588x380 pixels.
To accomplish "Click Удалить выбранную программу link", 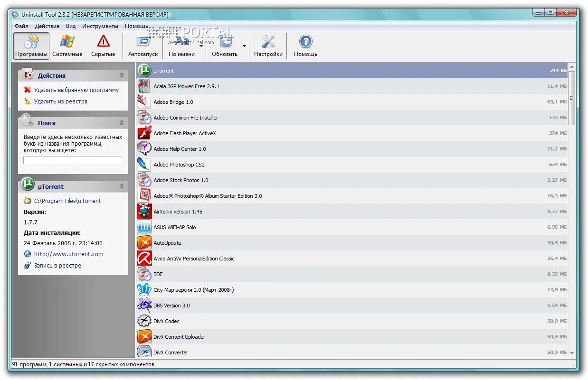I will pos(76,90).
